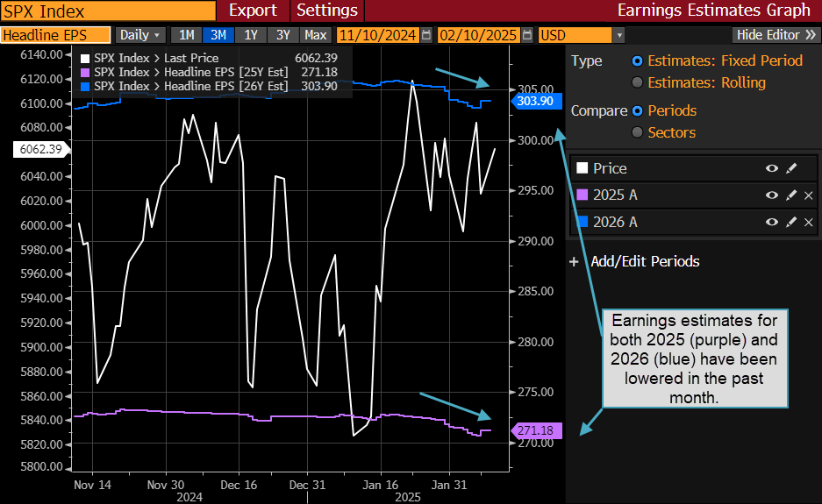This screenshot has width=822, height=504.
Task: Open the end date calendar picker
Action: click(x=527, y=35)
